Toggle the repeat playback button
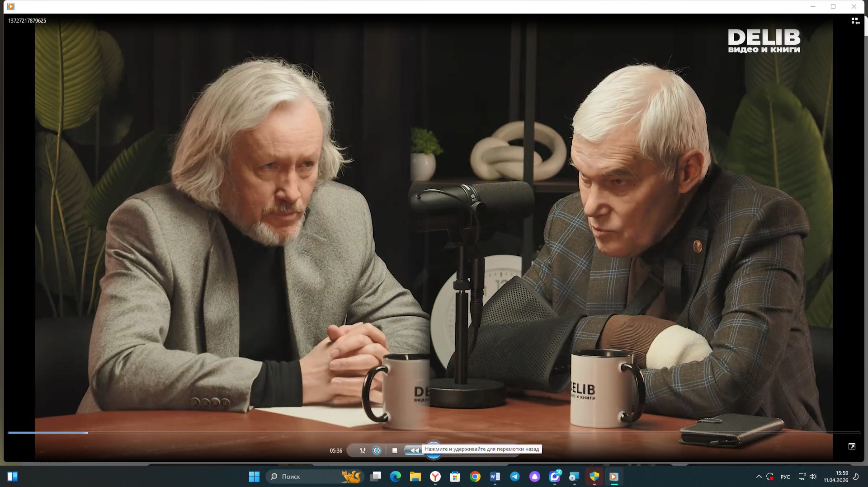Viewport: 868px width, 487px height. [377, 450]
